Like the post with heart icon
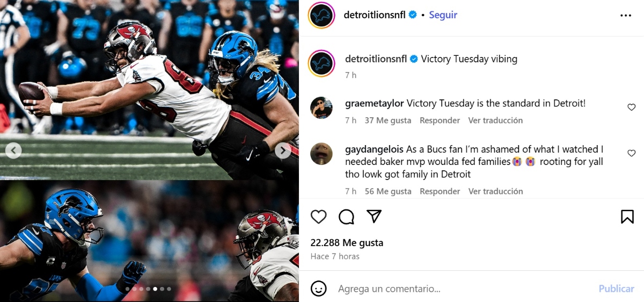Viewport: 644px width, 302px height. 319,217
